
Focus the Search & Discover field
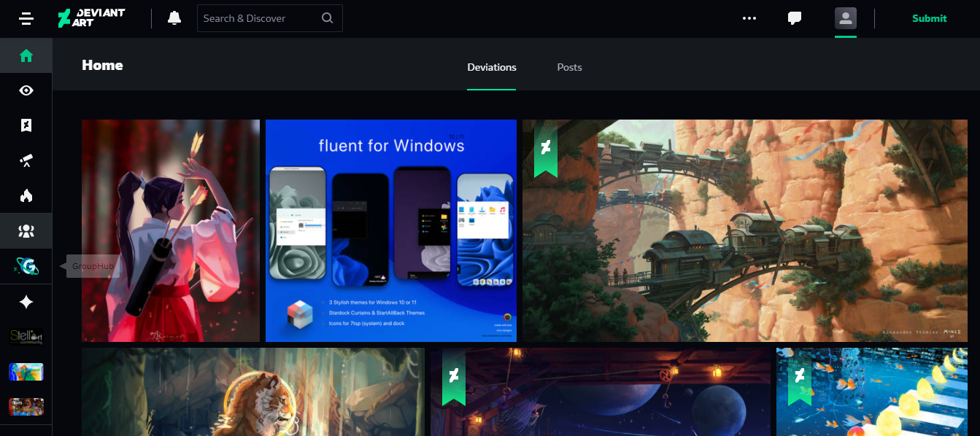coord(270,18)
